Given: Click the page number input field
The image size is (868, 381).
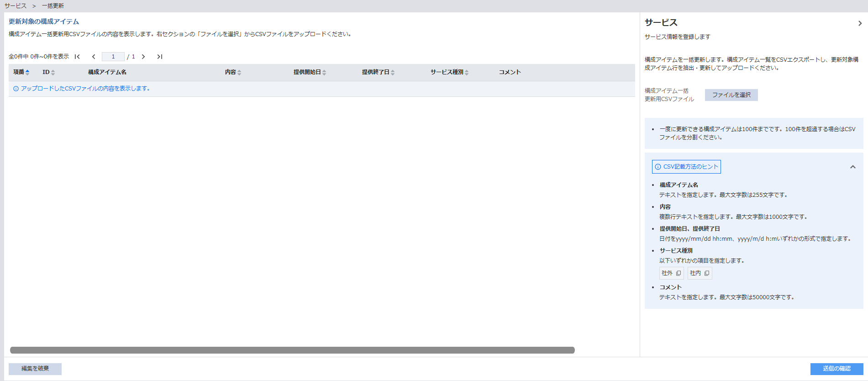Looking at the screenshot, I should click(113, 57).
